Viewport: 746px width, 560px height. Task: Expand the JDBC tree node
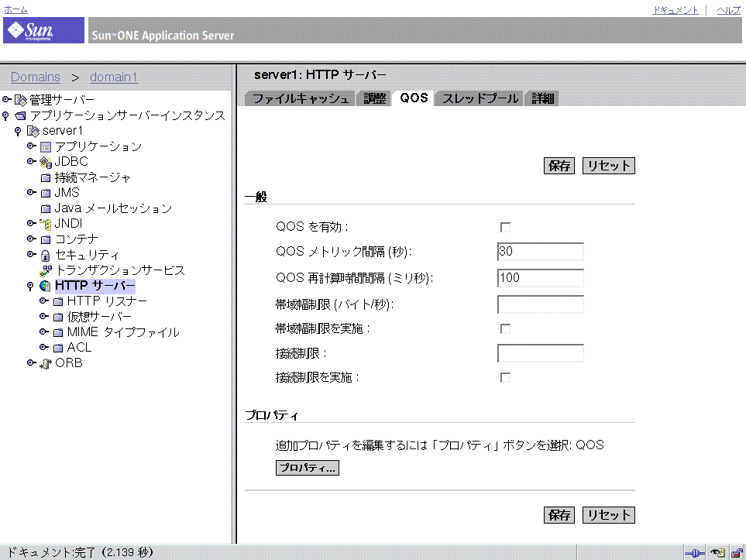click(x=32, y=162)
